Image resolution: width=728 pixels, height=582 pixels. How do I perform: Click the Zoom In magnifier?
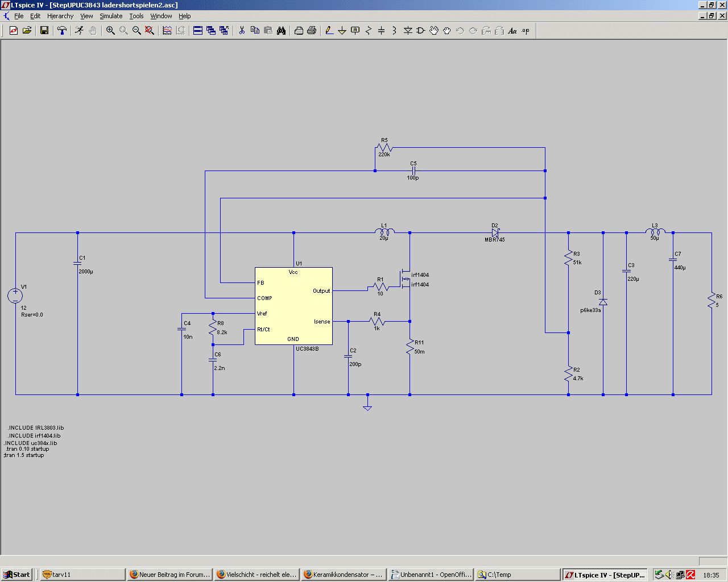110,31
